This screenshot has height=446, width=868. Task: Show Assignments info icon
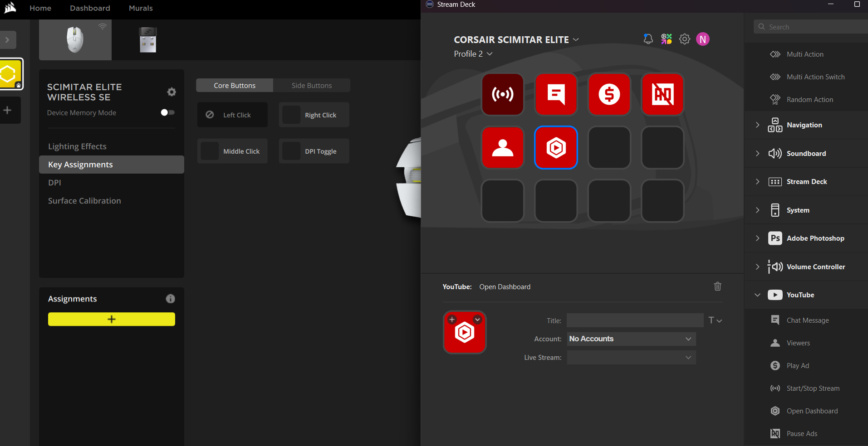[171, 299]
